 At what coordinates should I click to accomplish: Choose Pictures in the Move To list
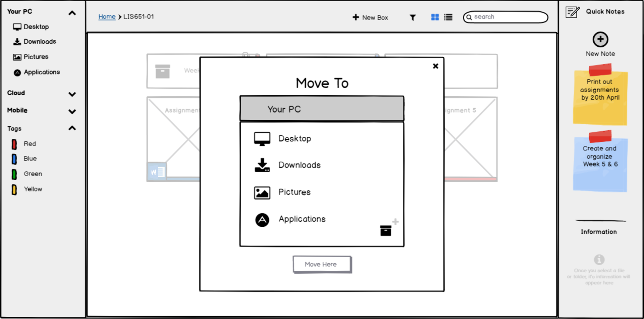point(294,192)
